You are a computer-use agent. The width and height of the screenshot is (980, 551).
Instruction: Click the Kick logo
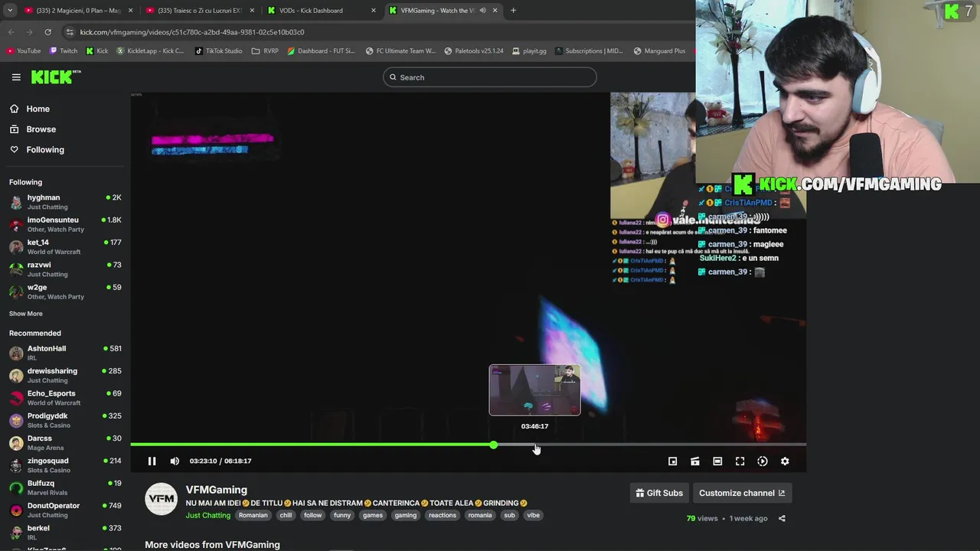pyautogui.click(x=55, y=77)
